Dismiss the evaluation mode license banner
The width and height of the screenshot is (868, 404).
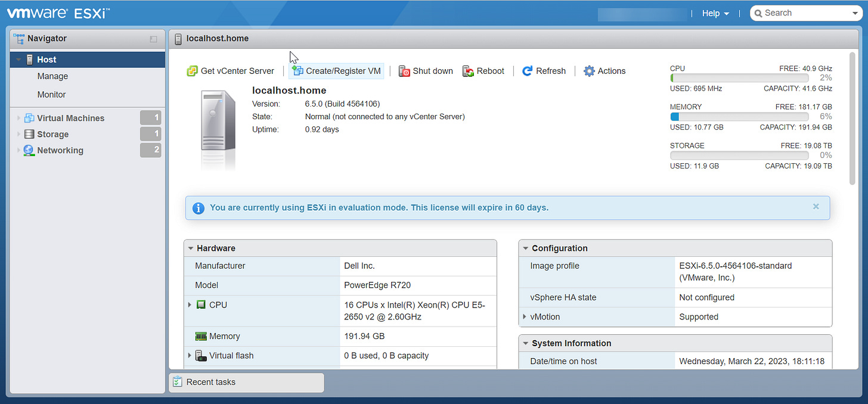tap(816, 207)
